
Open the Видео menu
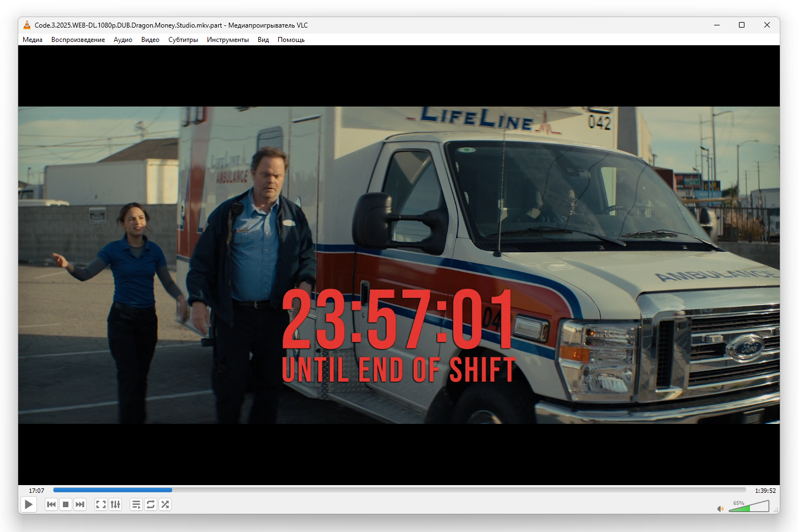[x=150, y=40]
